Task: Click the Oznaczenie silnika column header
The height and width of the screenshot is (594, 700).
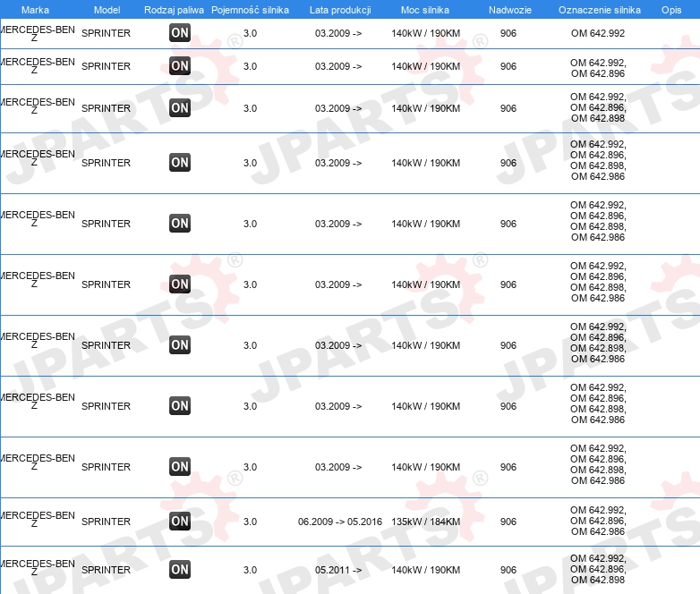Action: coord(600,10)
